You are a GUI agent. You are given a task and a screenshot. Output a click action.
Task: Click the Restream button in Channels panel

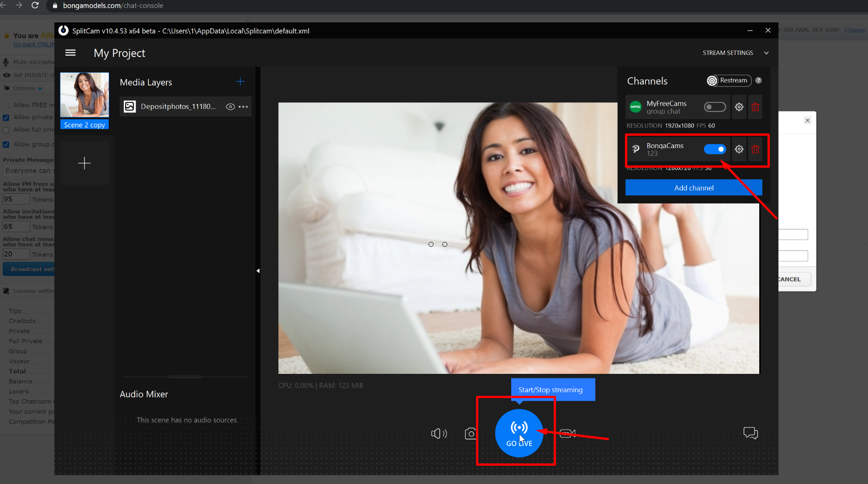point(729,81)
